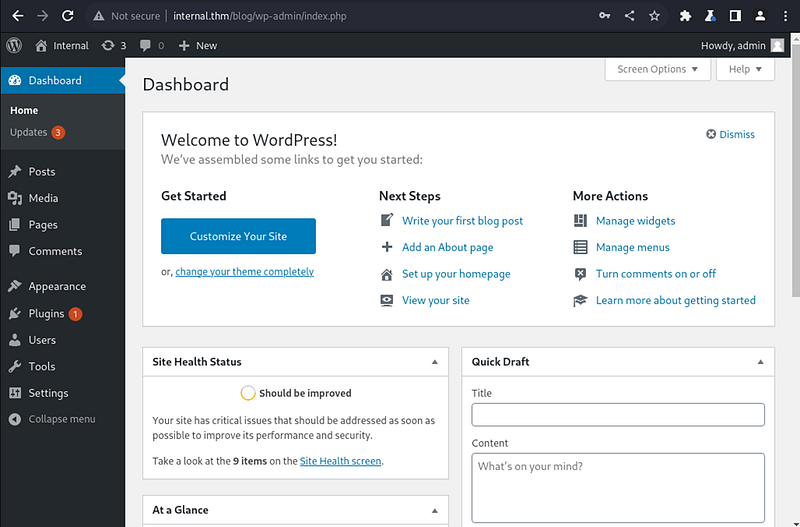800x527 pixels.
Task: Collapse the Site Health Status panel
Action: [435, 362]
